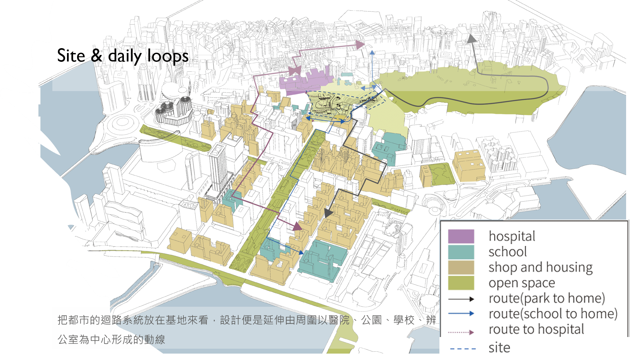Click the Chinese caption's first line
The width and height of the screenshot is (630, 364).
click(247, 320)
